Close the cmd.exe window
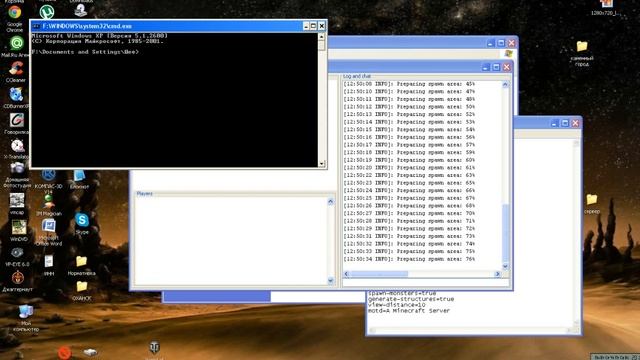 pos(322,26)
